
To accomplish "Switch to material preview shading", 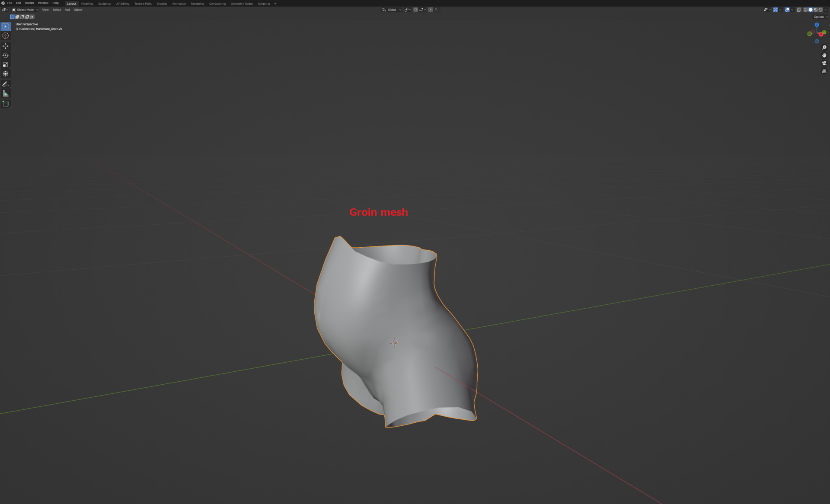I will 815,10.
